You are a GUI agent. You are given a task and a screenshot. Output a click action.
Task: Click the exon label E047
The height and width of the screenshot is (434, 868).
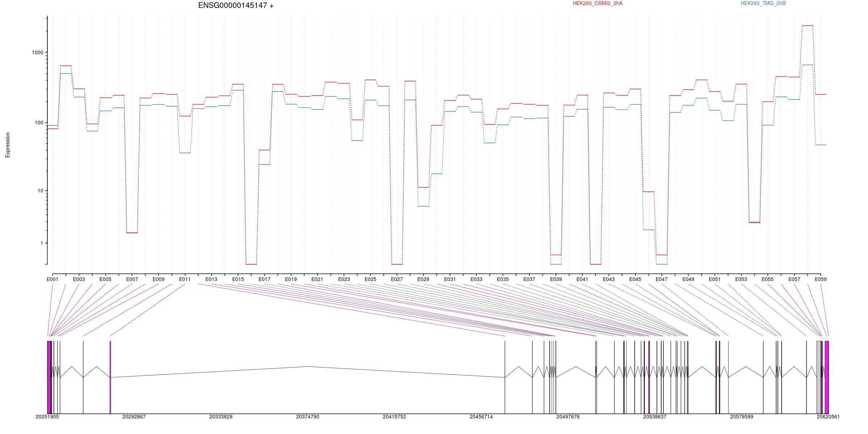click(661, 279)
